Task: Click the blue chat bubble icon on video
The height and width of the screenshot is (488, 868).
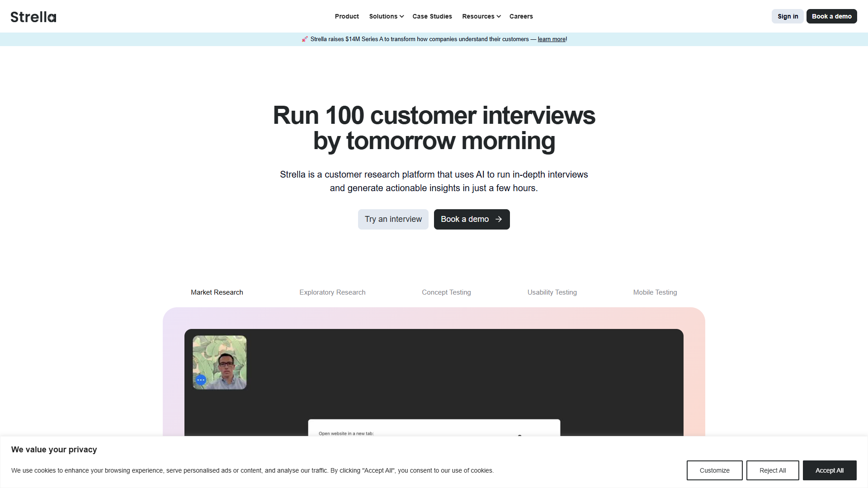Action: [201, 380]
